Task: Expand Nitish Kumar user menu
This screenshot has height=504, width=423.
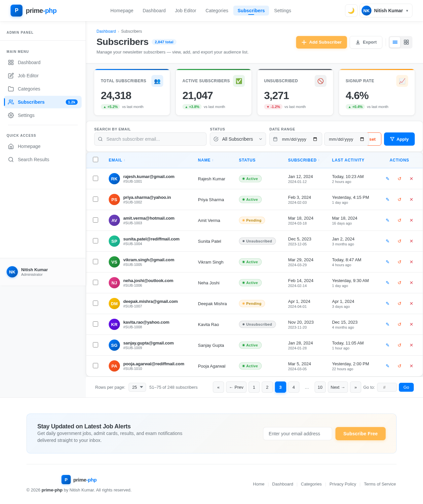Action: coord(386,11)
